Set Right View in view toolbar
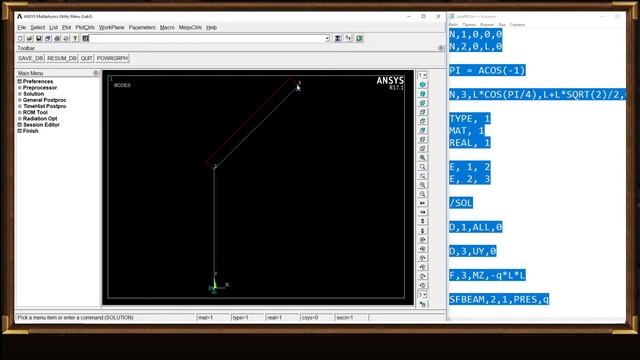 click(x=422, y=112)
